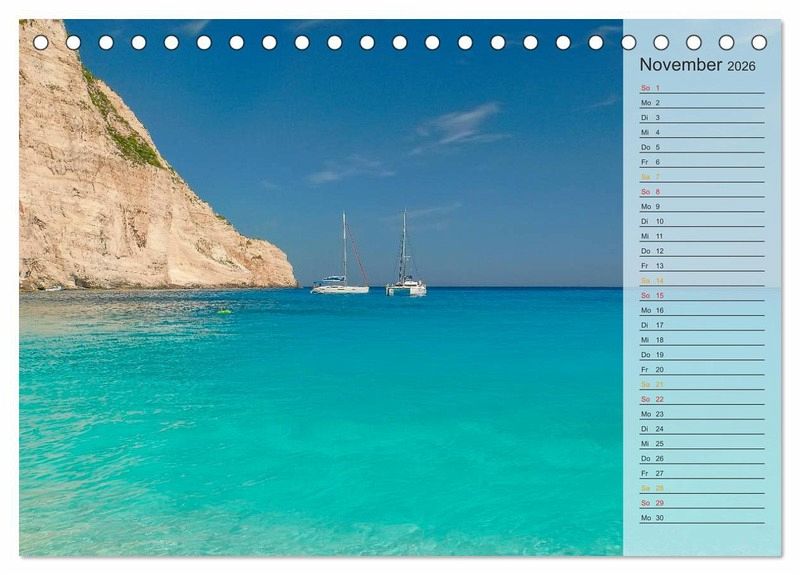Viewport: 800px width, 575px height.
Task: Pick the Friday 27 date entry
Action: click(x=701, y=473)
